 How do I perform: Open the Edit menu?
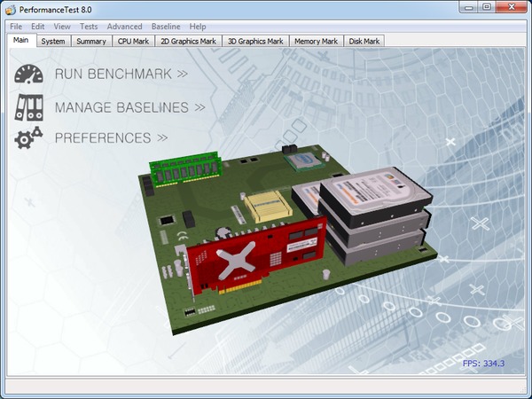point(38,27)
